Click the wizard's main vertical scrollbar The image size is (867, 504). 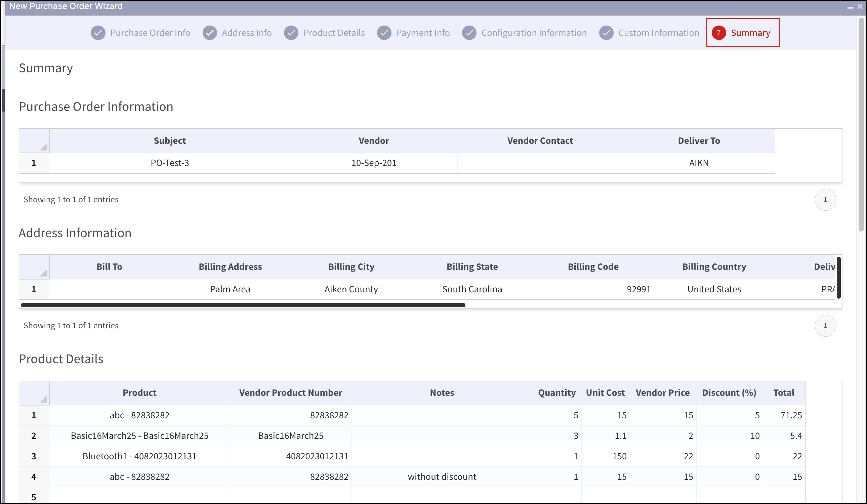click(x=861, y=125)
